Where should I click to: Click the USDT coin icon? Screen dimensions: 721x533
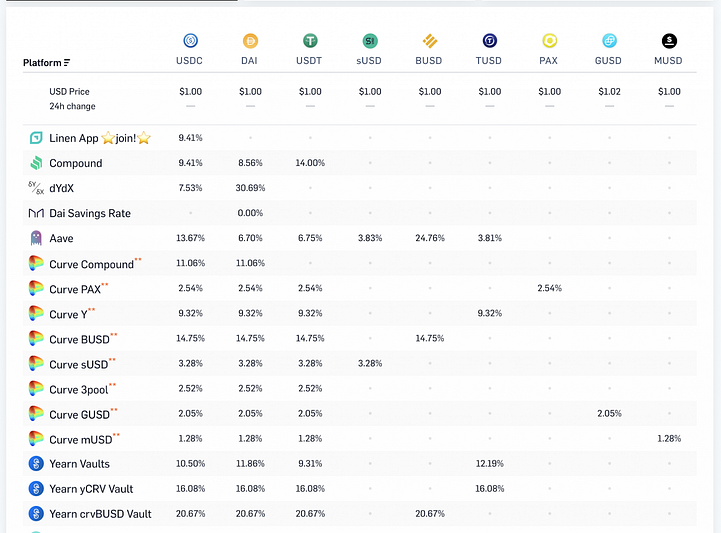[310, 41]
